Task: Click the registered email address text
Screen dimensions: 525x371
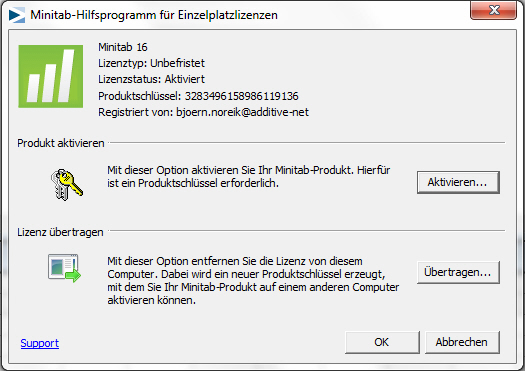Action: point(242,112)
